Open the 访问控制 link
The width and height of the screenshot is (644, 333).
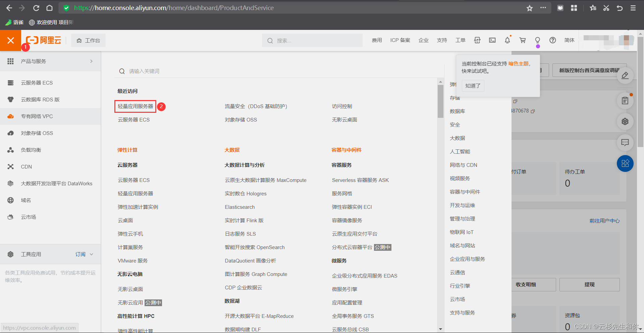click(x=342, y=106)
